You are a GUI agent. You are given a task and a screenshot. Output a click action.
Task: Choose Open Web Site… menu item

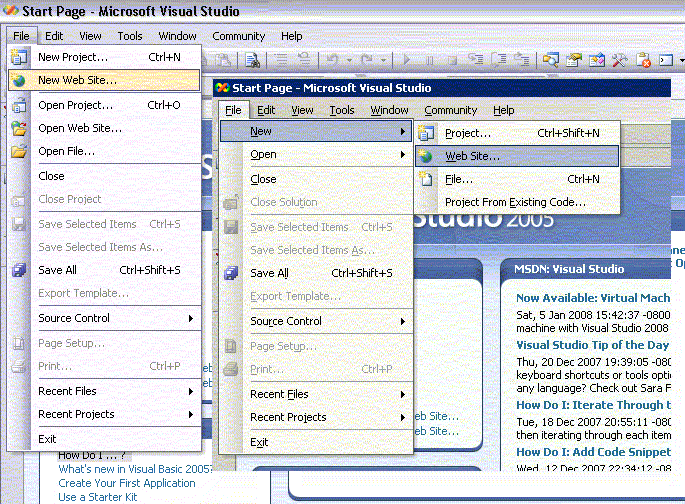[104, 128]
